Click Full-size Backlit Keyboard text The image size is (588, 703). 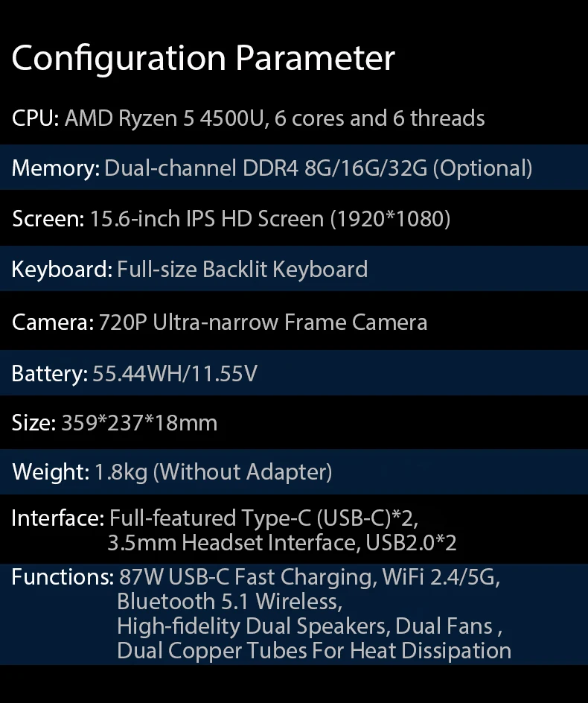click(242, 270)
